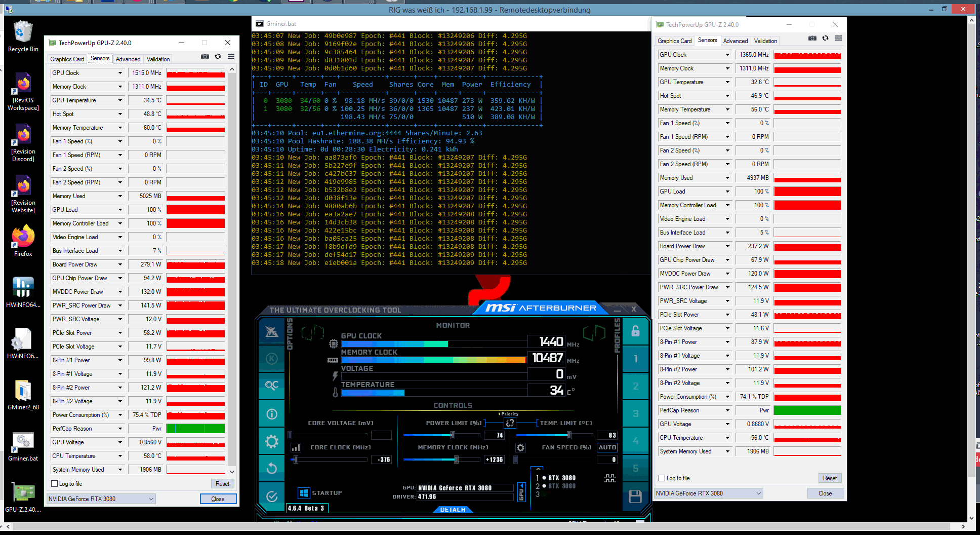Click the Core Clock slider handle
This screenshot has height=535, width=980.
296,460
